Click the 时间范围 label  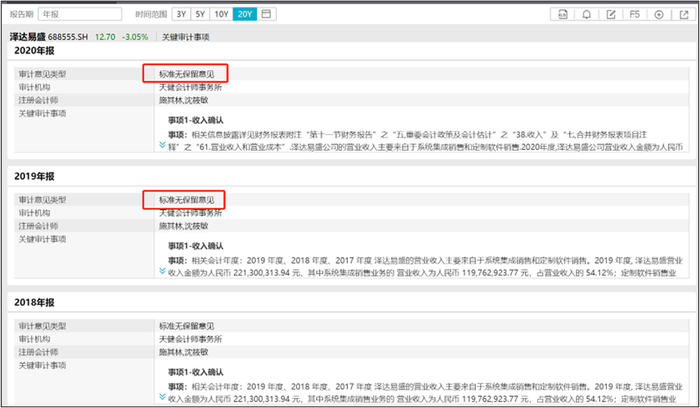click(x=151, y=14)
